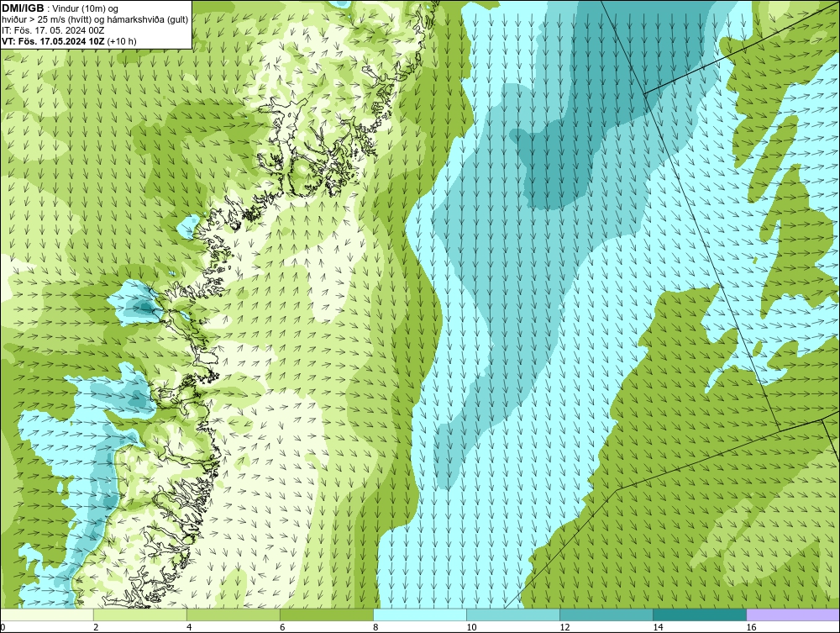Click the 'IT: Fös. 17. 05. 2024 00Z' line
The height and width of the screenshot is (633, 840).
pos(52,30)
